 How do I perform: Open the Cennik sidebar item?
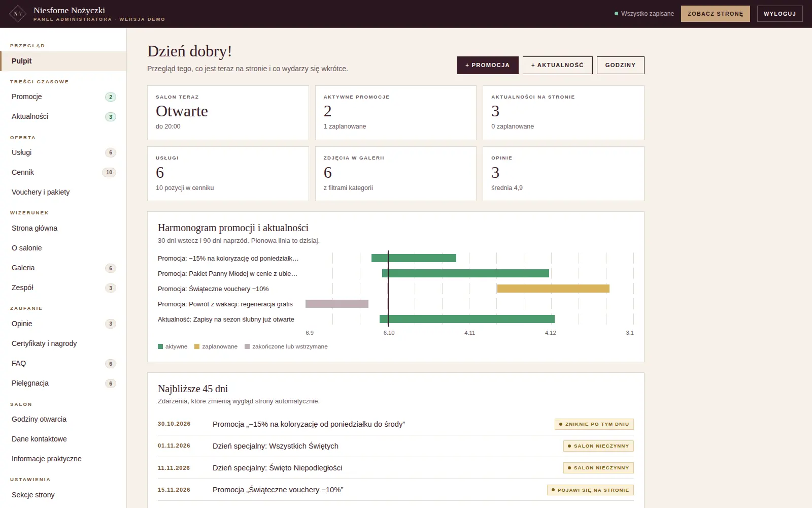(x=63, y=172)
